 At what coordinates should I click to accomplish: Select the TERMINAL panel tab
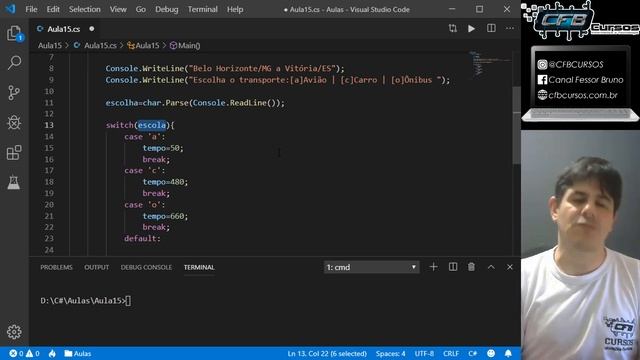click(199, 267)
